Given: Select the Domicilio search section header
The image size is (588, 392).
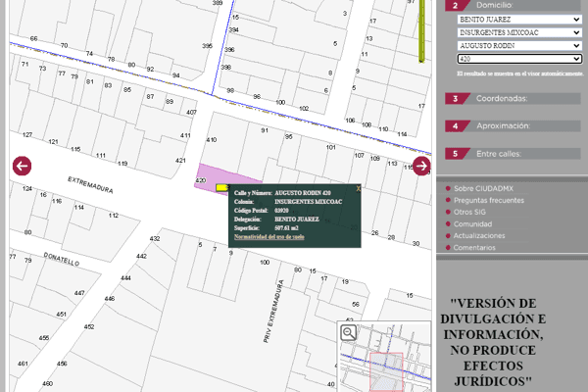Looking at the screenshot, I should tap(494, 5).
